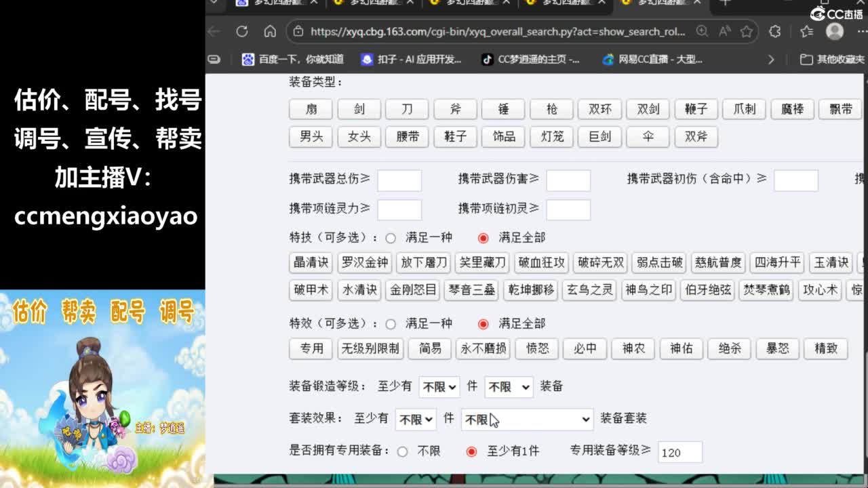
Task: Open the browser profile avatar icon
Action: click(834, 31)
